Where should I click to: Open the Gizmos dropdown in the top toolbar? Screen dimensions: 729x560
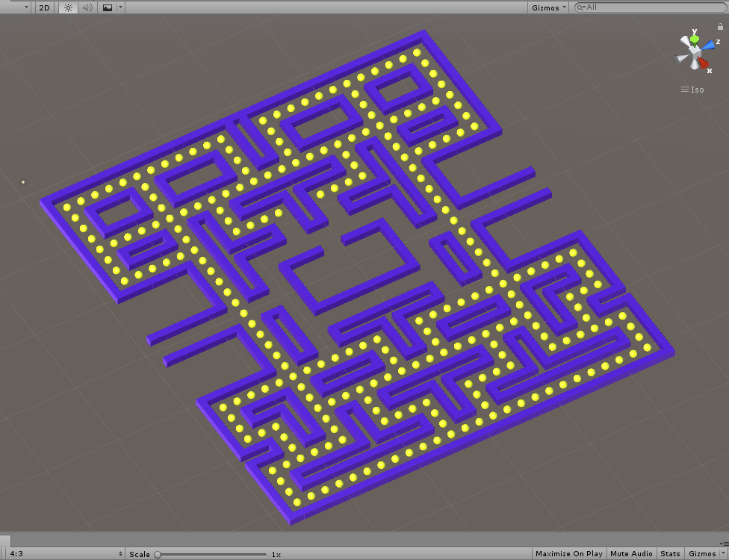[547, 7]
